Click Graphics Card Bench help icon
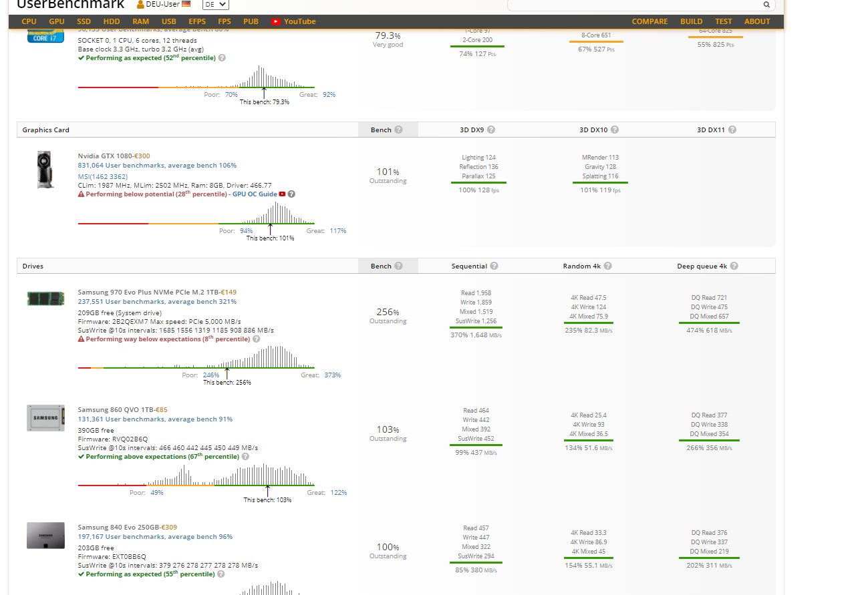Viewport: 868px width, 595px height. 398,130
